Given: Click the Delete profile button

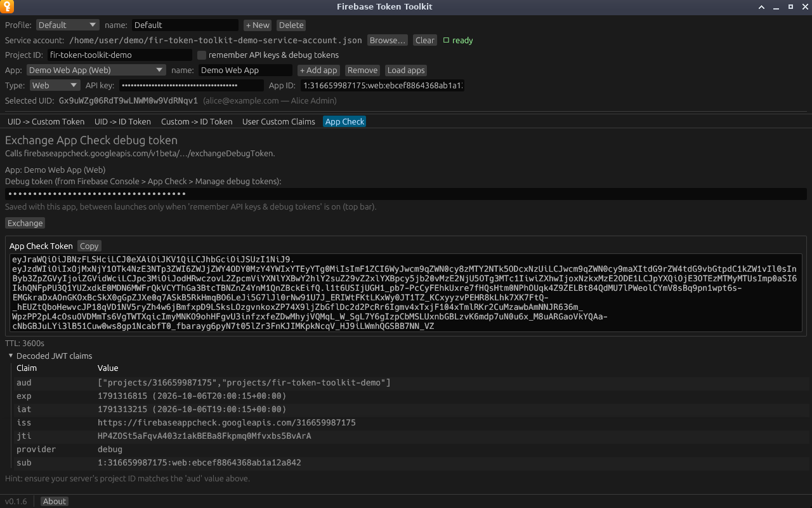Looking at the screenshot, I should [x=291, y=25].
